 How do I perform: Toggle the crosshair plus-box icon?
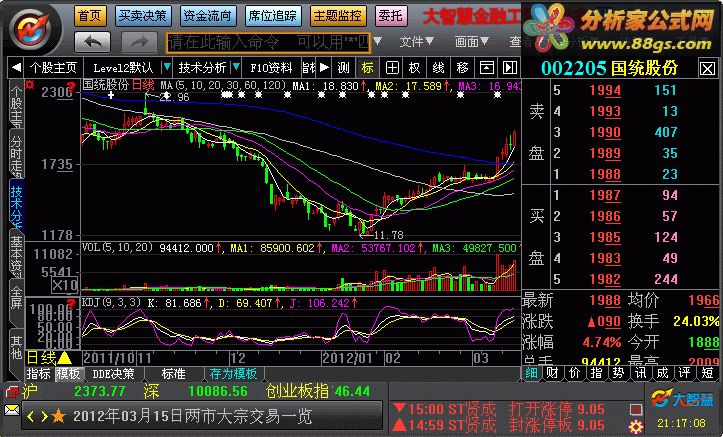391,68
